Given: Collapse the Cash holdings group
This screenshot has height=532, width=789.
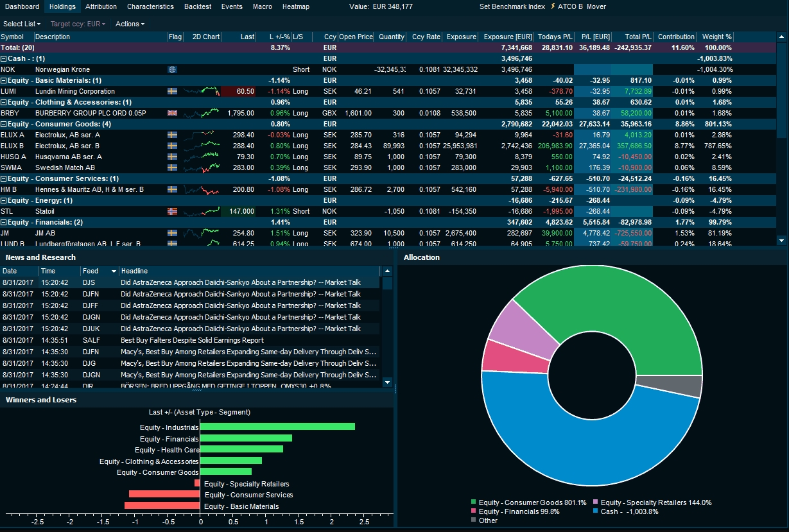Looking at the screenshot, I should point(4,58).
